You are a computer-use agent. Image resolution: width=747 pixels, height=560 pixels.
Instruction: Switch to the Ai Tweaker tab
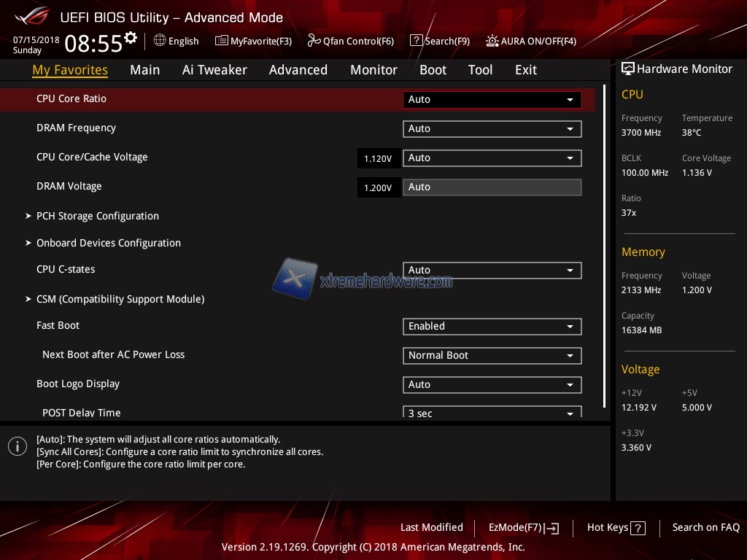214,70
